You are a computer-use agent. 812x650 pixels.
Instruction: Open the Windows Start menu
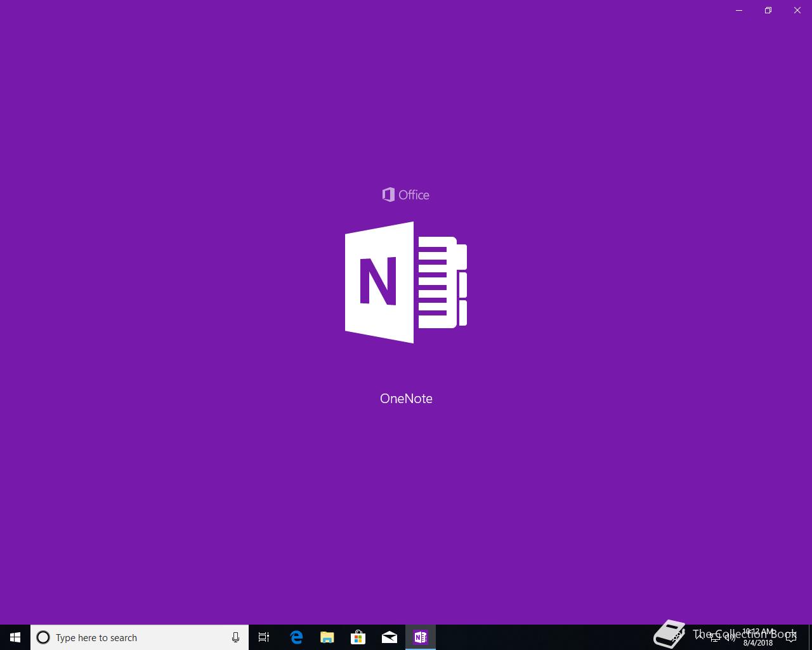(15, 637)
